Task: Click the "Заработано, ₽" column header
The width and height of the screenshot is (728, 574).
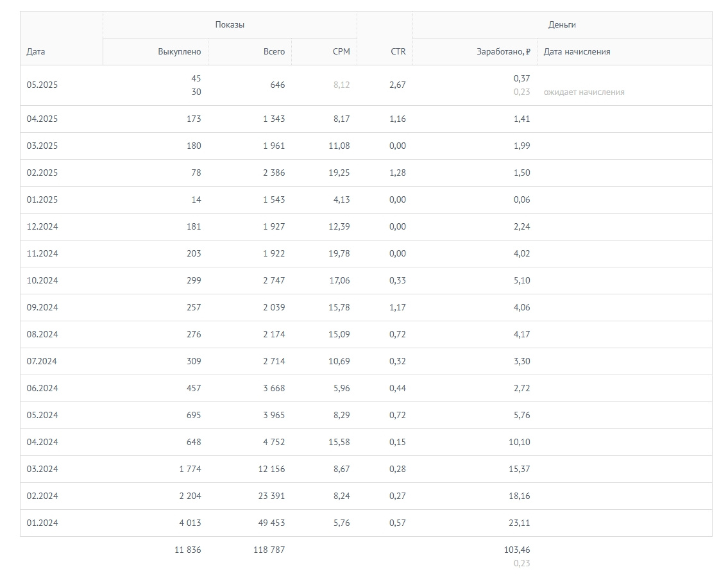Action: tap(503, 52)
